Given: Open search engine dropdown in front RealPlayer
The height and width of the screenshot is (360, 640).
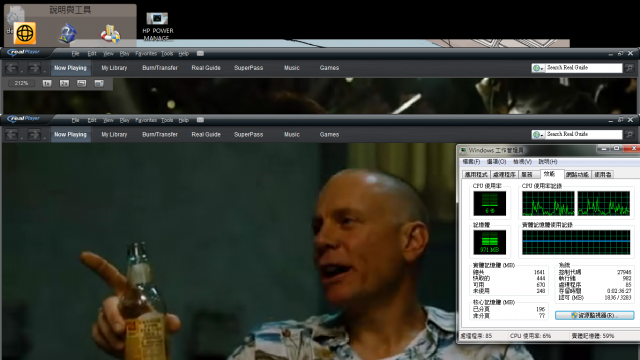Looking at the screenshot, I should pos(539,134).
